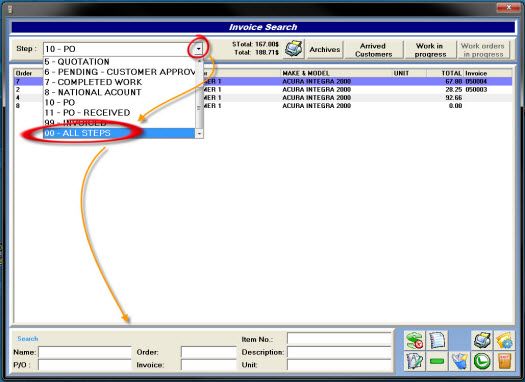The width and height of the screenshot is (525, 382).
Task: Pick 10 - PO in the dropdown list
Action: pyautogui.click(x=120, y=102)
